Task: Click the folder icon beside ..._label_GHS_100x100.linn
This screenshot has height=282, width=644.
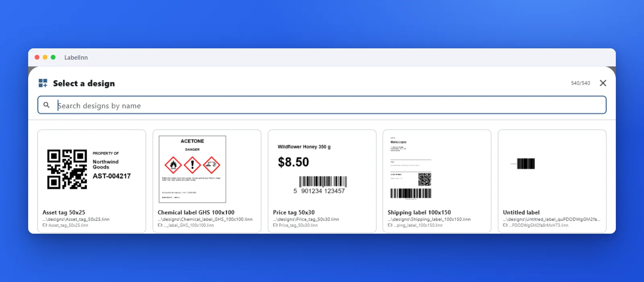Action: [160, 225]
